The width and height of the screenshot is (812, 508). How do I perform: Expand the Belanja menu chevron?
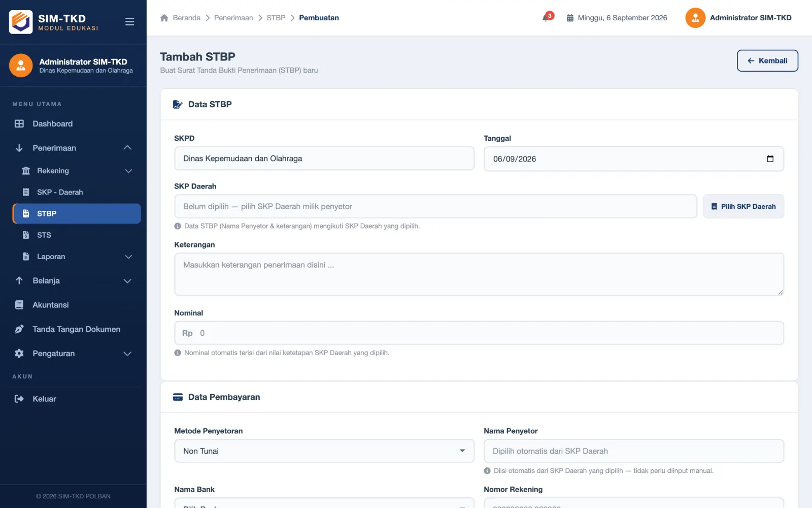coord(127,281)
